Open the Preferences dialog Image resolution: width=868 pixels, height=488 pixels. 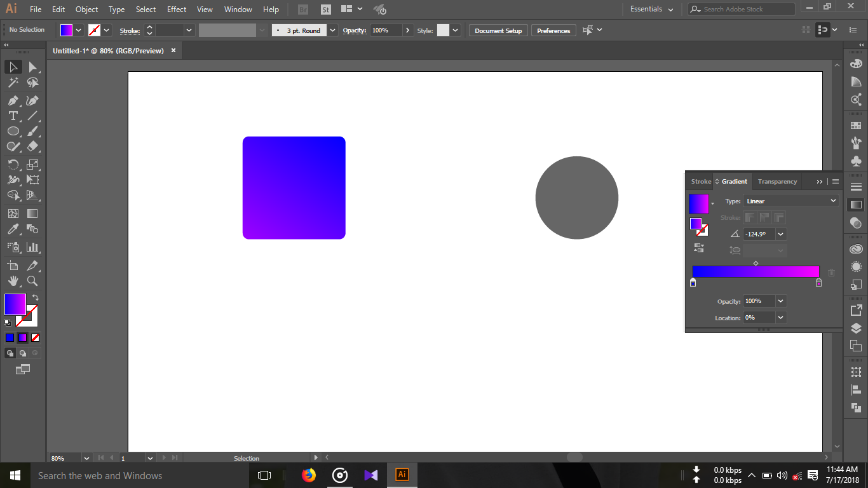click(x=552, y=30)
